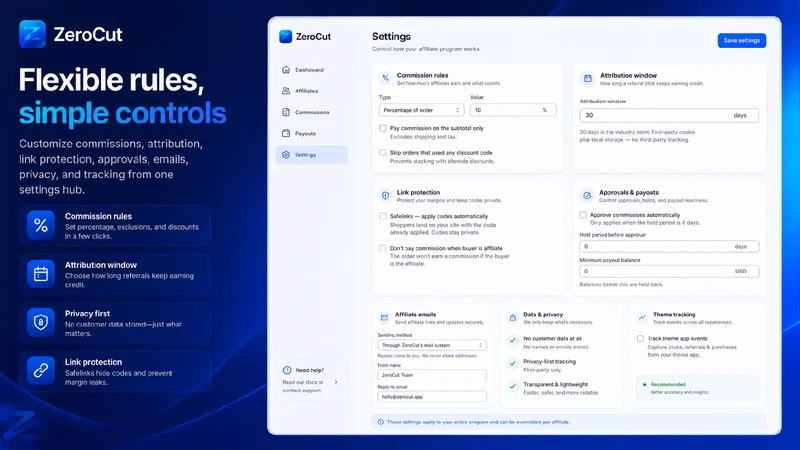Click the Flexible rules headline text
This screenshot has width=800, height=450.
pyautogui.click(x=111, y=80)
